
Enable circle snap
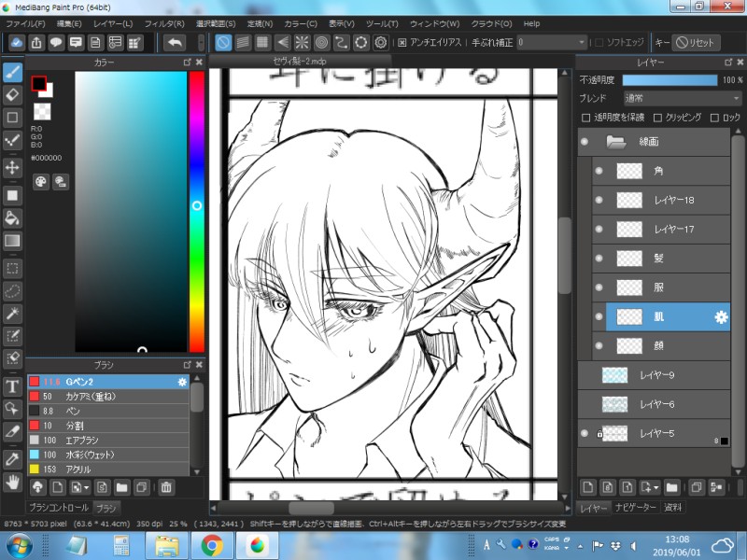click(322, 42)
